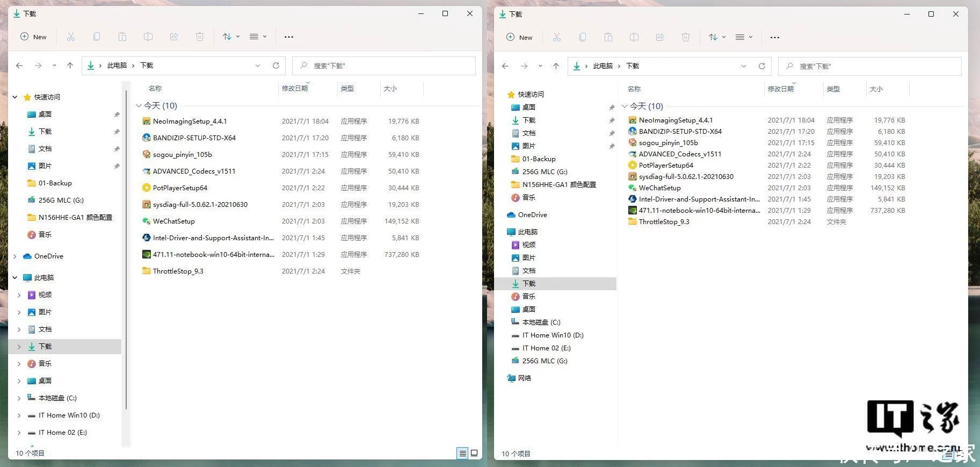Screen dimensions: 980x467
Task: Sort by 类型 column in right window
Action: [x=833, y=89]
